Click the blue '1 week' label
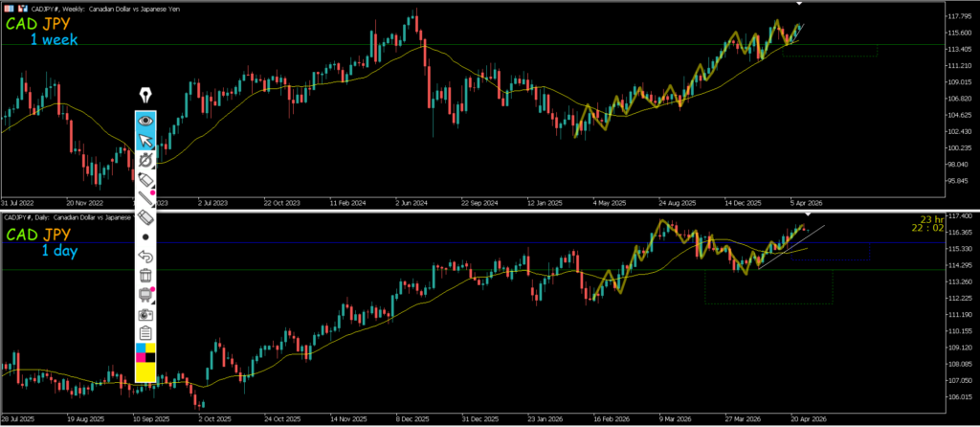This screenshot has height=427, width=980. pos(55,40)
